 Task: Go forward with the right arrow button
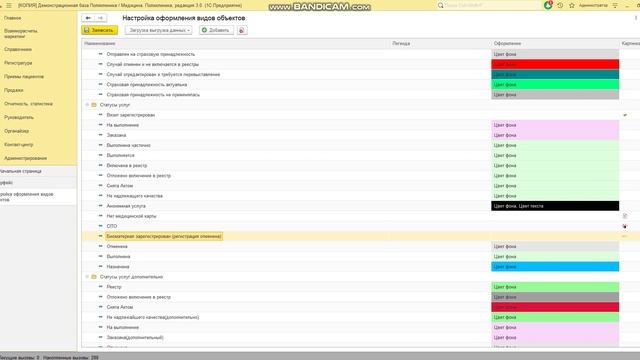click(x=100, y=18)
